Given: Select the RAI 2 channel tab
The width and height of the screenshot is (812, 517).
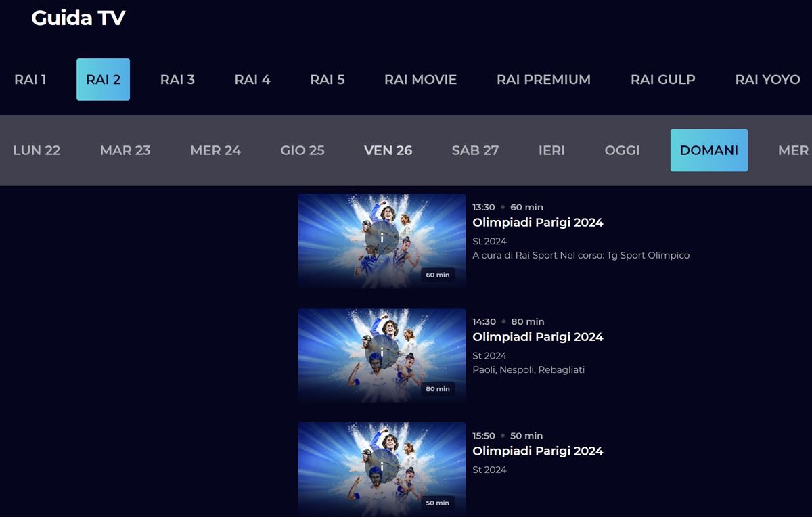Looking at the screenshot, I should click(103, 79).
